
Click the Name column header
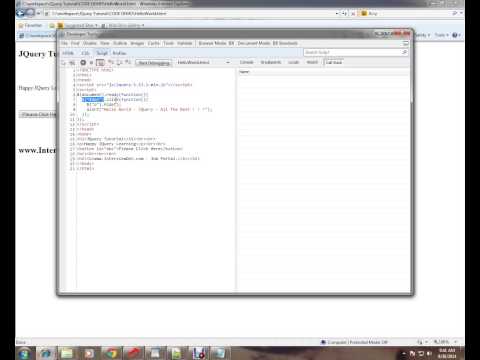[244, 72]
